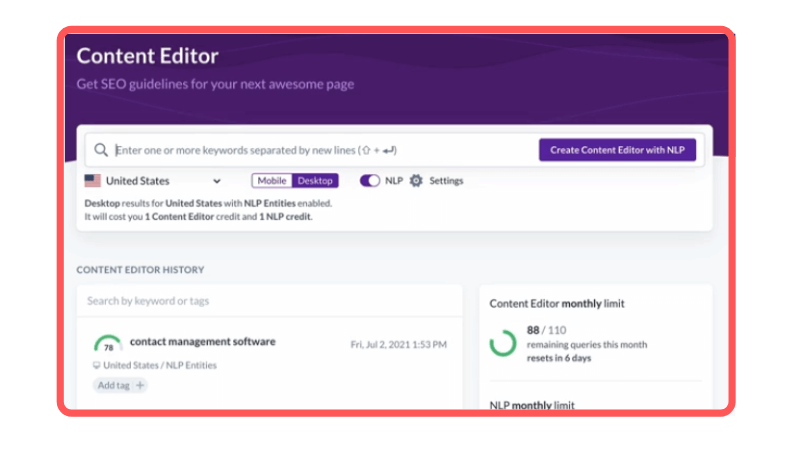The width and height of the screenshot is (800, 450).
Task: Focus the keyword entry input field
Action: click(x=324, y=150)
